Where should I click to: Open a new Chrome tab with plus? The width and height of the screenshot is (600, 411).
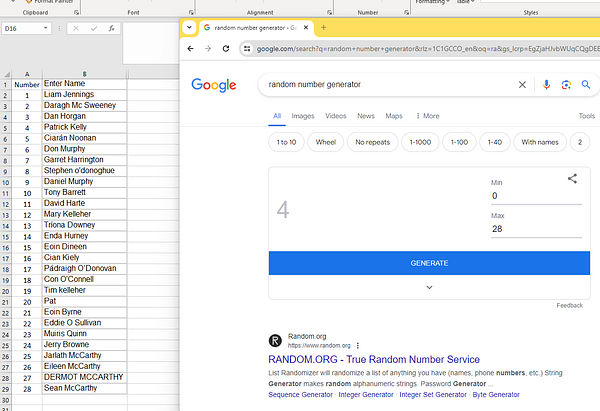point(323,28)
